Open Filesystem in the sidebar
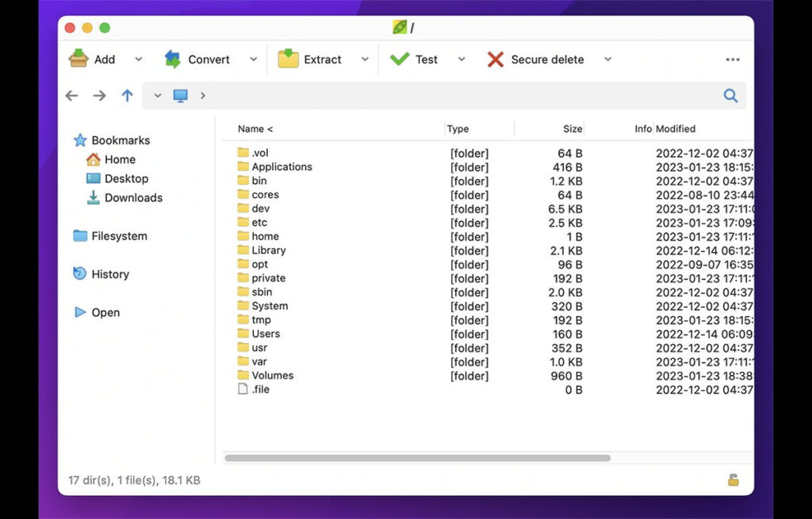Viewport: 812px width, 519px height. tap(118, 236)
